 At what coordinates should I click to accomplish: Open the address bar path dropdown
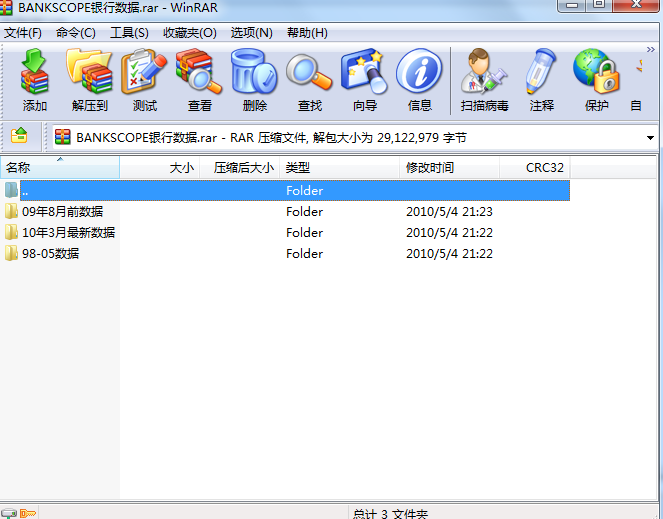tap(650, 138)
